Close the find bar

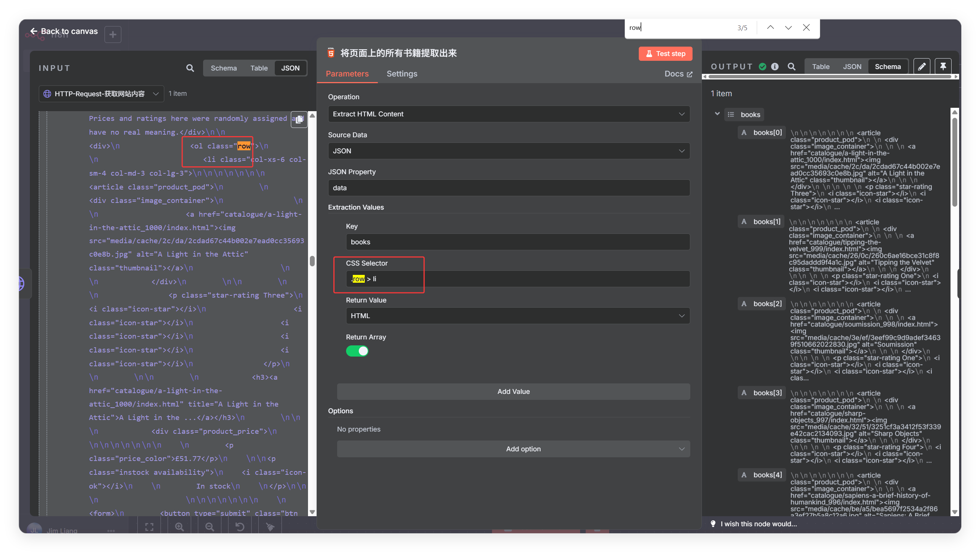(x=806, y=27)
